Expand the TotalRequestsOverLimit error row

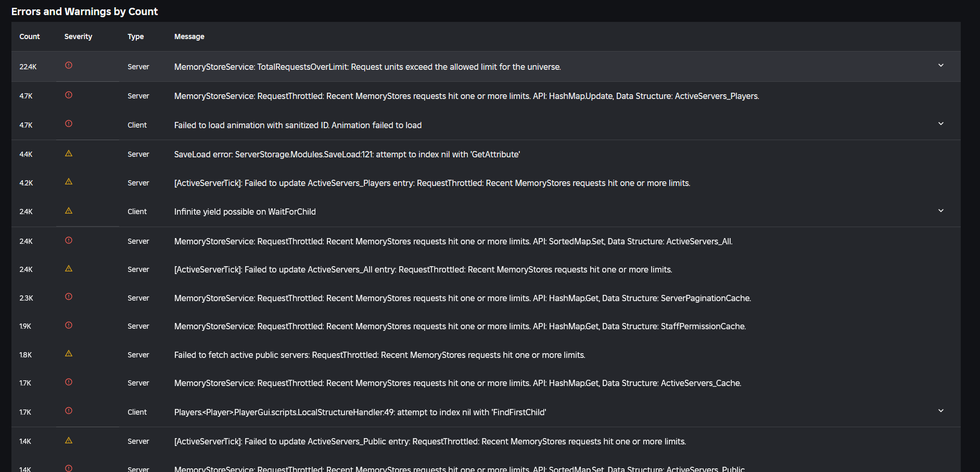click(940, 66)
